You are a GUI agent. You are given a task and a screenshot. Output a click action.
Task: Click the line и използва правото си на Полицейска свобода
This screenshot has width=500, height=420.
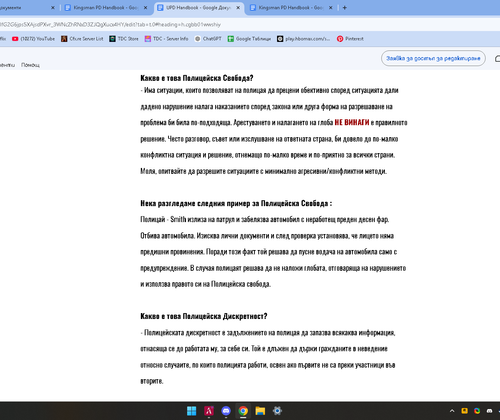point(205,284)
